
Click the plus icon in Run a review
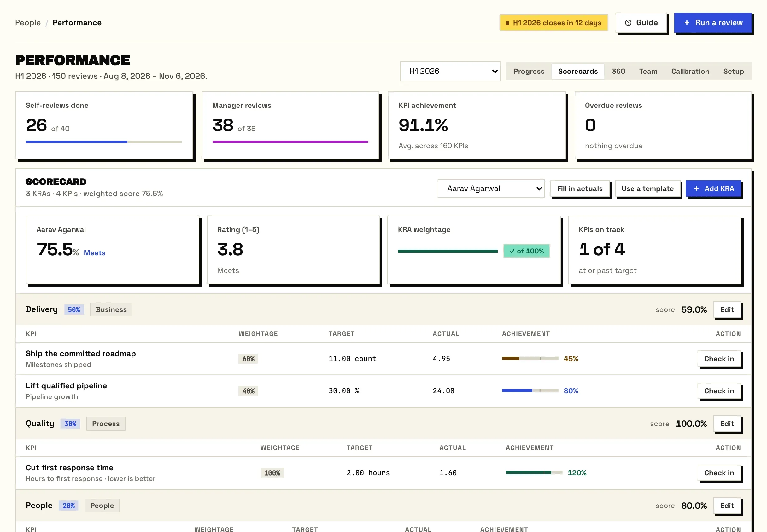click(x=687, y=23)
